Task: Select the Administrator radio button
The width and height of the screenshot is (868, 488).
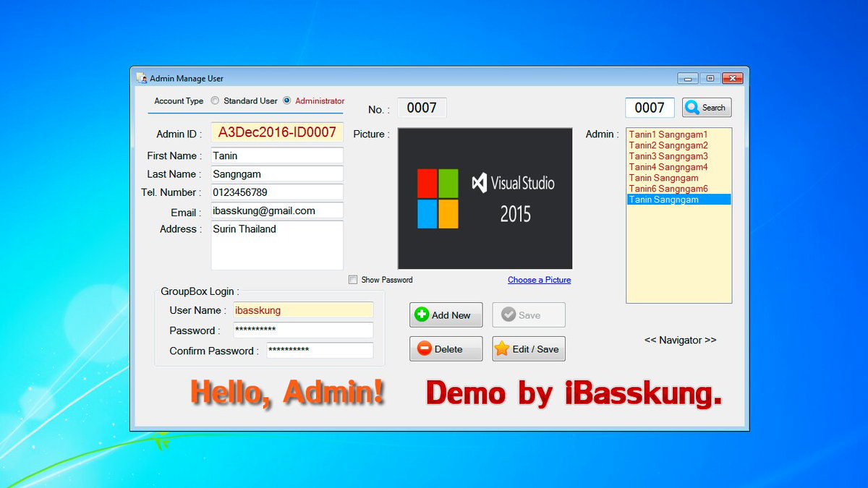Action: coord(286,101)
